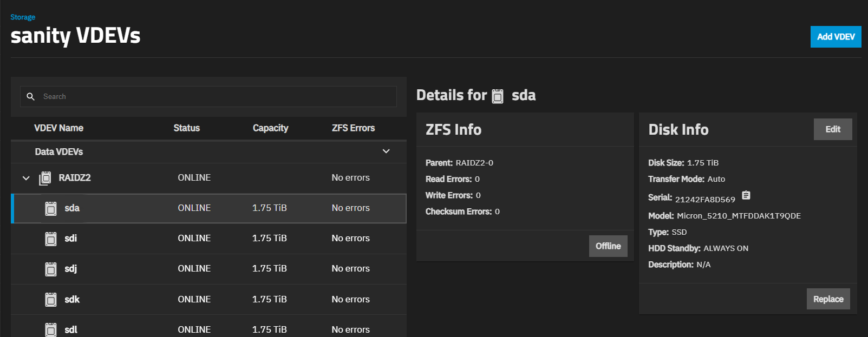The width and height of the screenshot is (868, 337).
Task: Focus the VDEV search field
Action: click(x=217, y=97)
